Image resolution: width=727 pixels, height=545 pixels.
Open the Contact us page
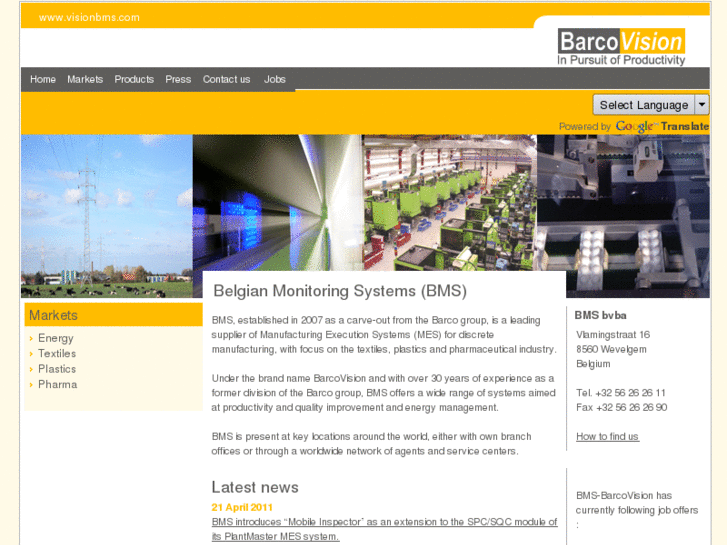click(226, 79)
